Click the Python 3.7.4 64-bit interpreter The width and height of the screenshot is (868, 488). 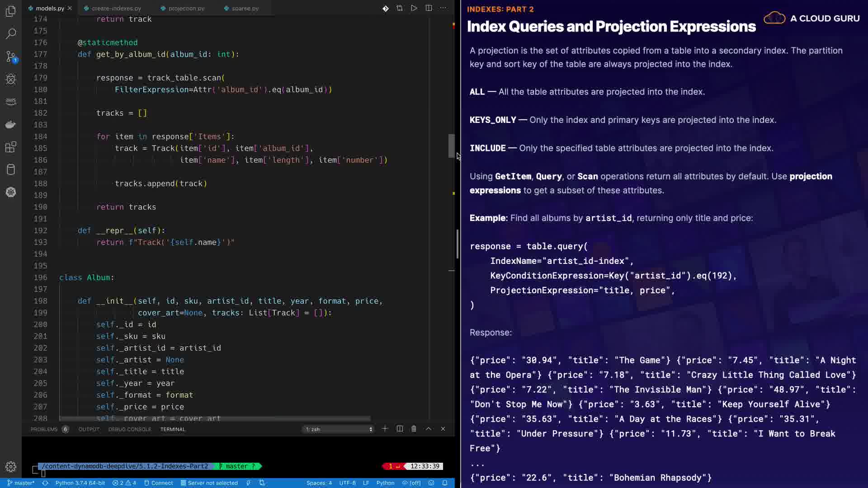80,483
